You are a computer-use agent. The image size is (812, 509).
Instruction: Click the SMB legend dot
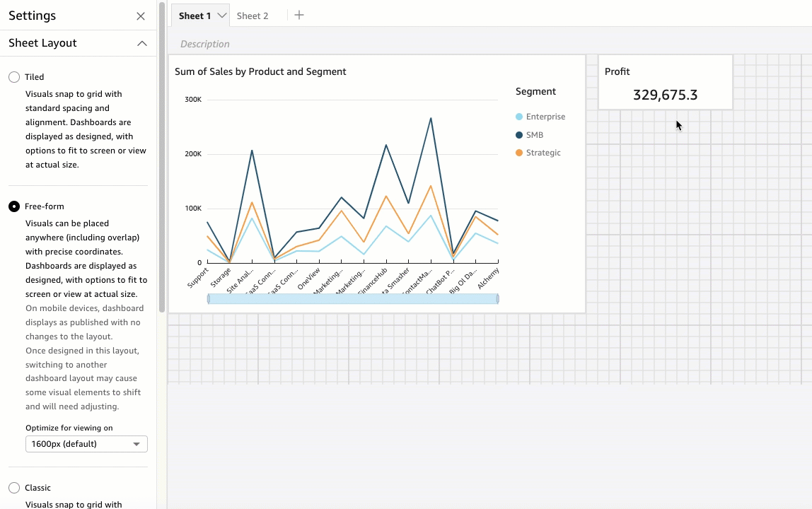click(519, 135)
